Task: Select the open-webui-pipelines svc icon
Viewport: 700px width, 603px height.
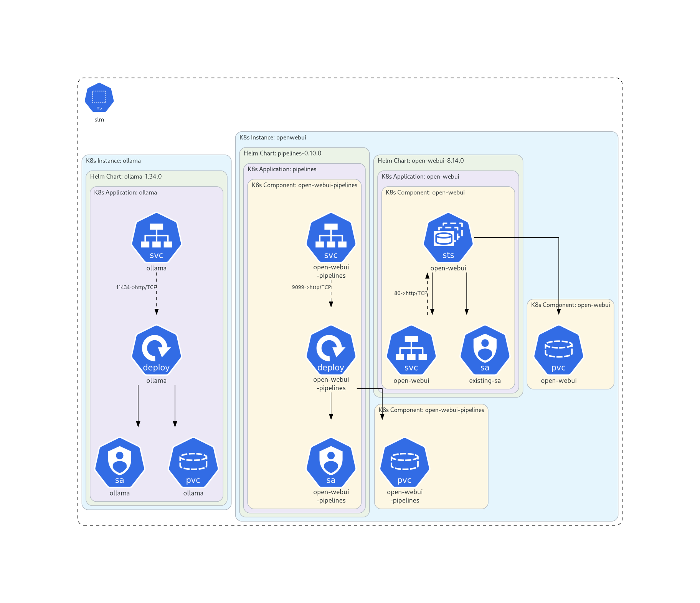Action: (x=331, y=238)
